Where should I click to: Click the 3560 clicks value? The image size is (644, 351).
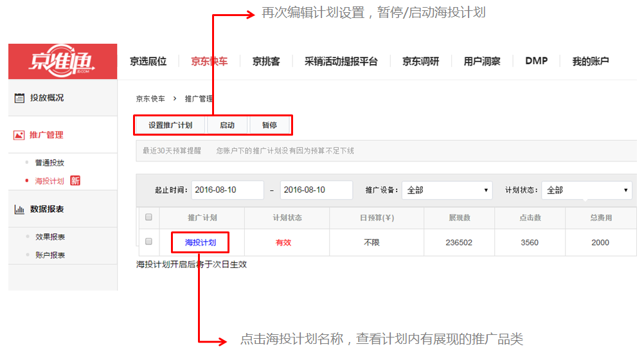[x=530, y=242]
